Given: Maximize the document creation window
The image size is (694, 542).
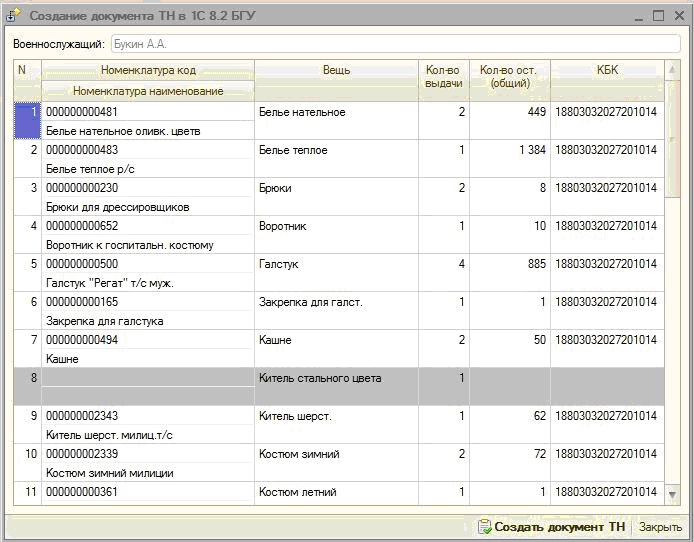Looking at the screenshot, I should pyautogui.click(x=658, y=16).
